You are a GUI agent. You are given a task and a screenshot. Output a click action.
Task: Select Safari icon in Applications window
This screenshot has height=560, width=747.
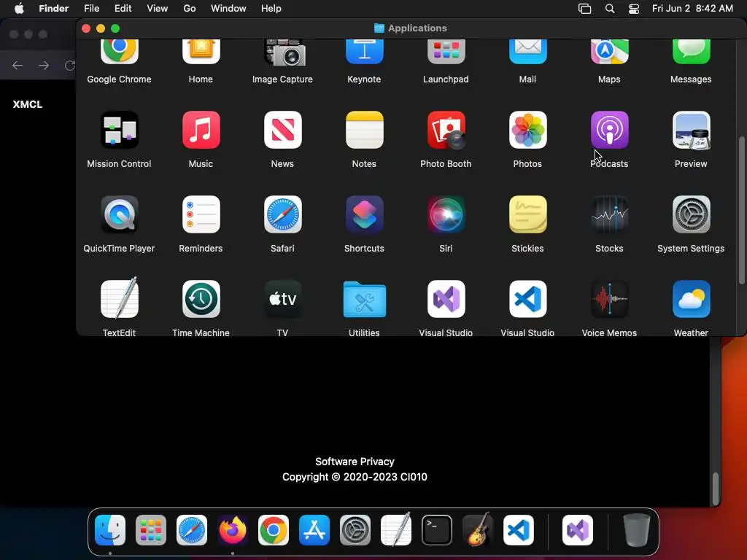point(282,214)
